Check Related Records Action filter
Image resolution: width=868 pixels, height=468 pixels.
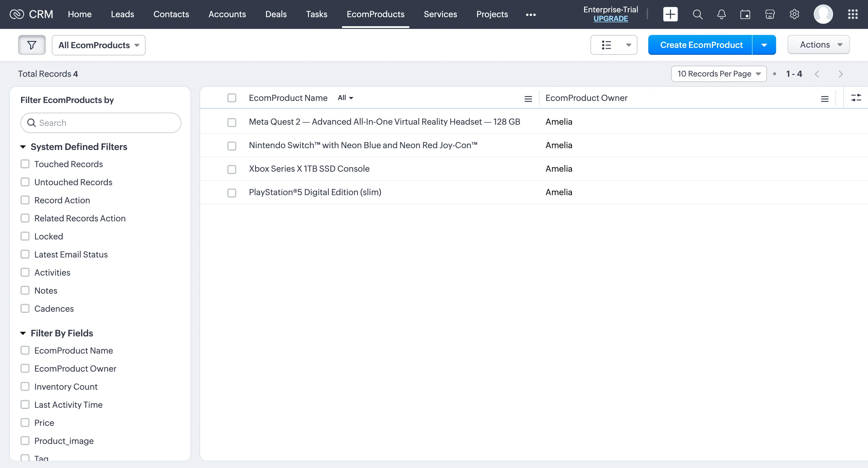tap(25, 218)
